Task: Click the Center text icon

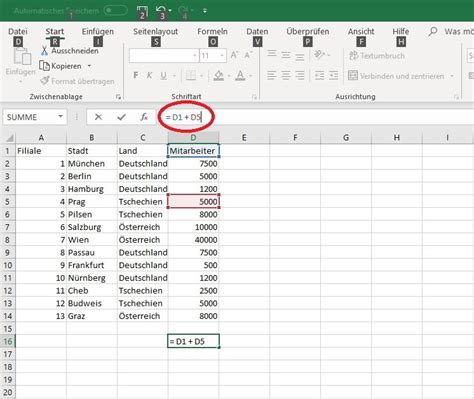Action: click(286, 76)
